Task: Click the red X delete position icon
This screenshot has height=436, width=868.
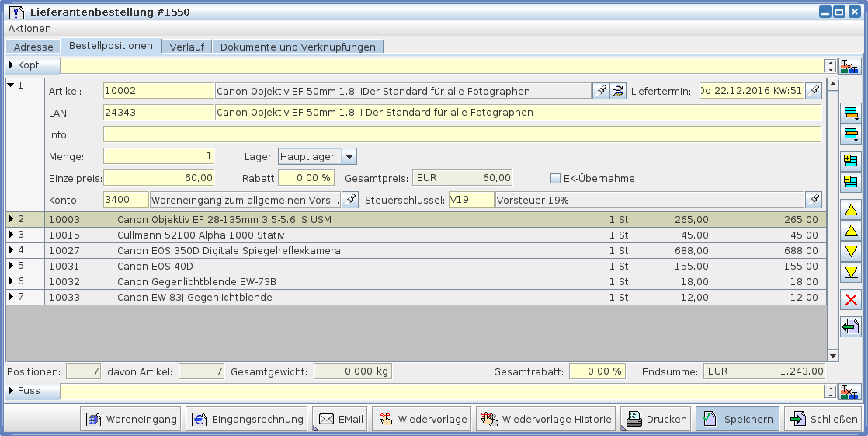Action: pyautogui.click(x=851, y=300)
